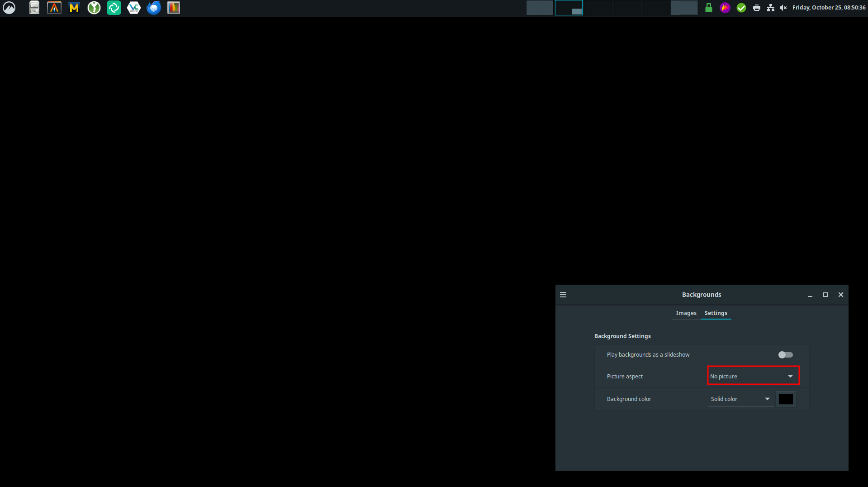Click the green padlock tray icon
The image size is (868, 487).
pyautogui.click(x=709, y=8)
